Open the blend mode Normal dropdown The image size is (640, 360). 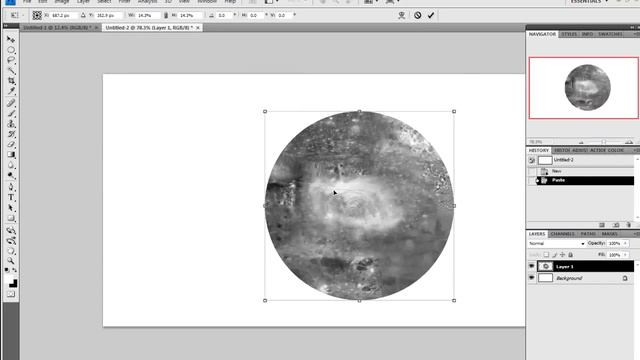[556, 243]
